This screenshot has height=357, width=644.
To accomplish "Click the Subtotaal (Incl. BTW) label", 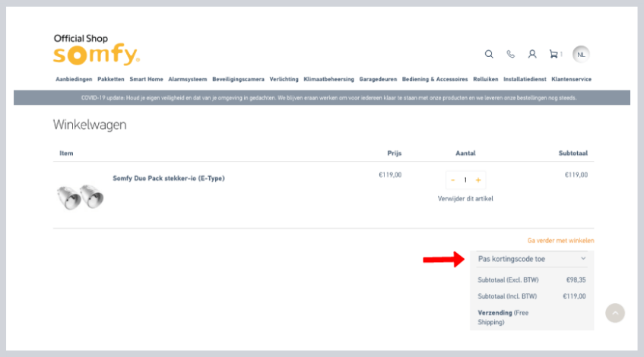I will click(507, 296).
